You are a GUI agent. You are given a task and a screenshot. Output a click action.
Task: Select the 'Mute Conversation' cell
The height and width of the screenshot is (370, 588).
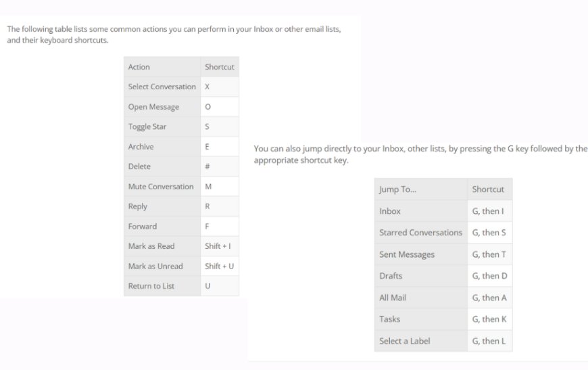161,187
